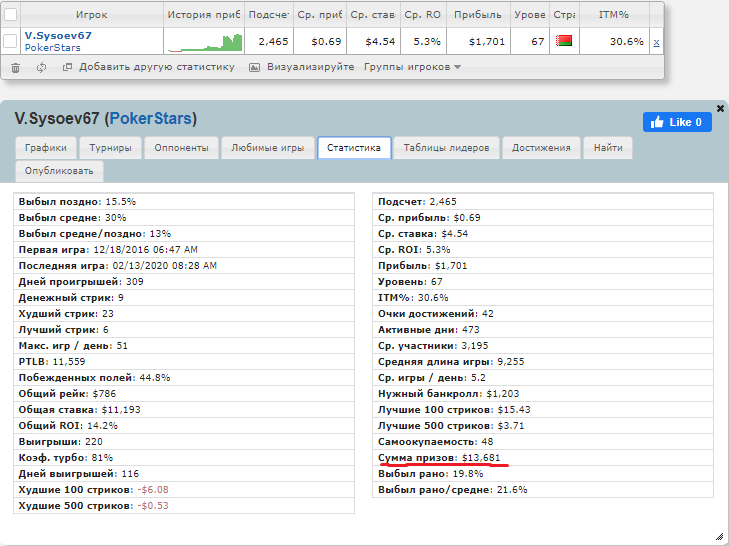The image size is (729, 546).
Task: Select Активные дни: 473 row
Action: click(x=543, y=330)
